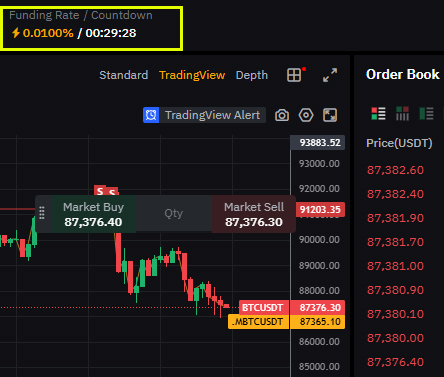Select the order book bars view icon

click(402, 114)
